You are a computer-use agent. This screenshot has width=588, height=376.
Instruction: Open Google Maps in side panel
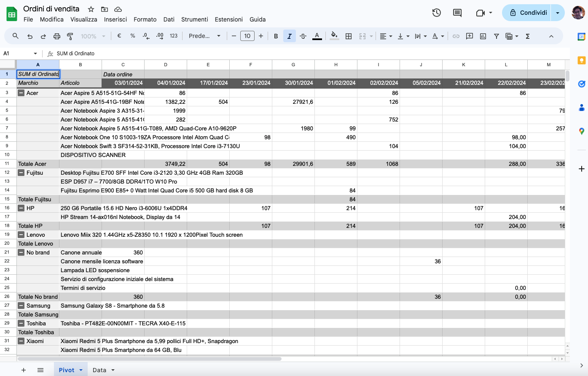coord(582,131)
